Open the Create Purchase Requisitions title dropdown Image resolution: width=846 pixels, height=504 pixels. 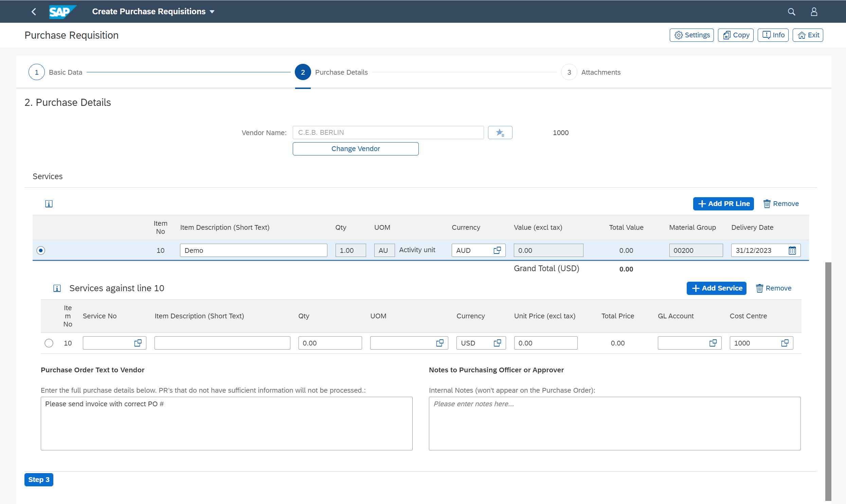(x=212, y=11)
